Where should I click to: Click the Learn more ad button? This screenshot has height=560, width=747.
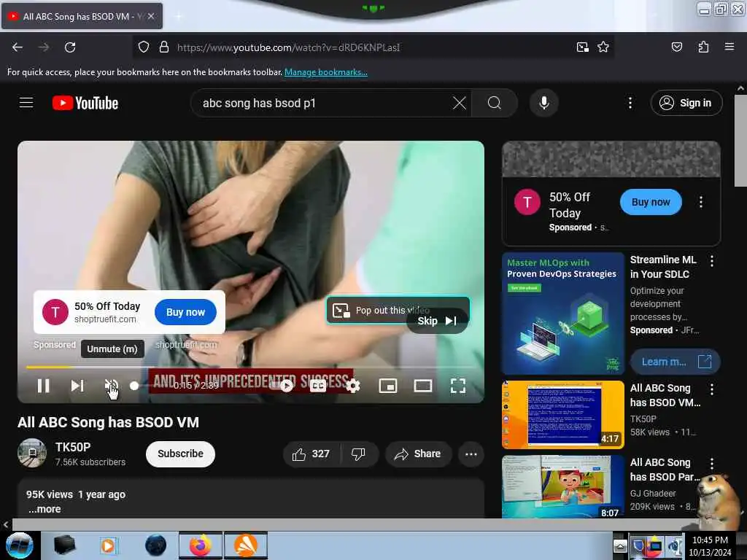[x=675, y=362]
